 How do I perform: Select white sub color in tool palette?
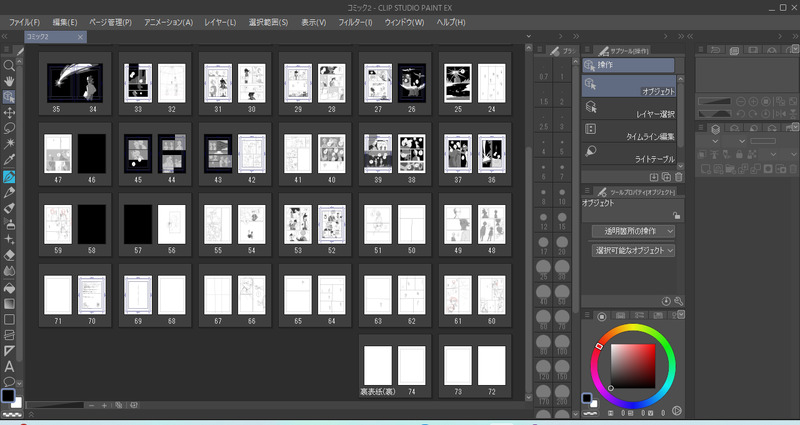[17, 403]
